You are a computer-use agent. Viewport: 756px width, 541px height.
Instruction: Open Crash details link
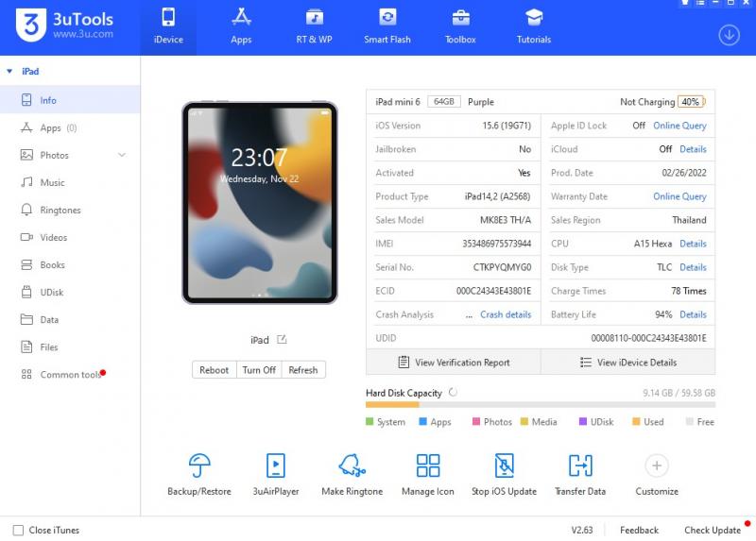(506, 314)
